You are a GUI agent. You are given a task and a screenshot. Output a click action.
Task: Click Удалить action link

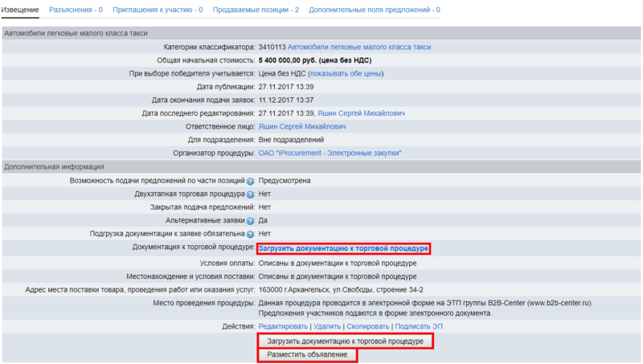point(327,327)
